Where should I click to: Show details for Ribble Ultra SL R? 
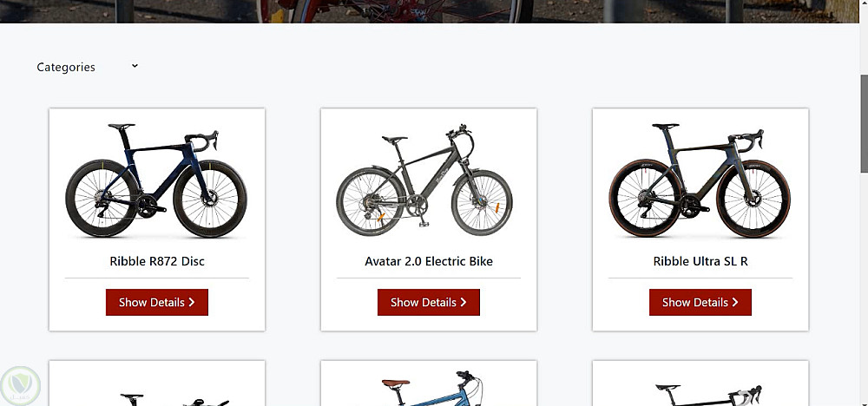pyautogui.click(x=700, y=303)
